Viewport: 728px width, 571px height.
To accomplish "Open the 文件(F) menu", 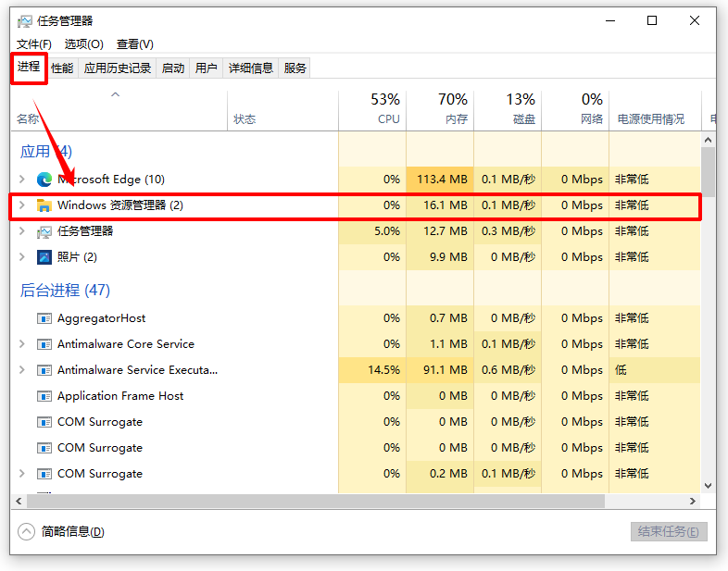I will pos(34,44).
